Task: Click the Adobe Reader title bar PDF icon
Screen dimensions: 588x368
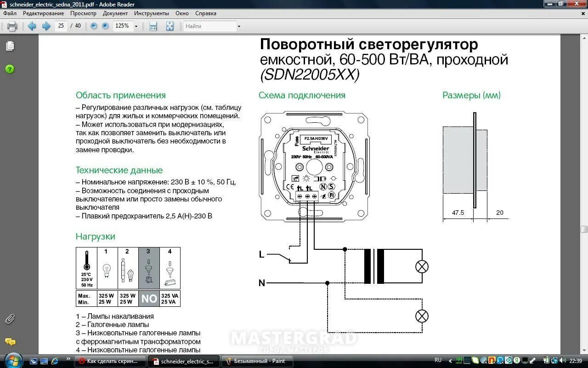Action: pos(5,4)
